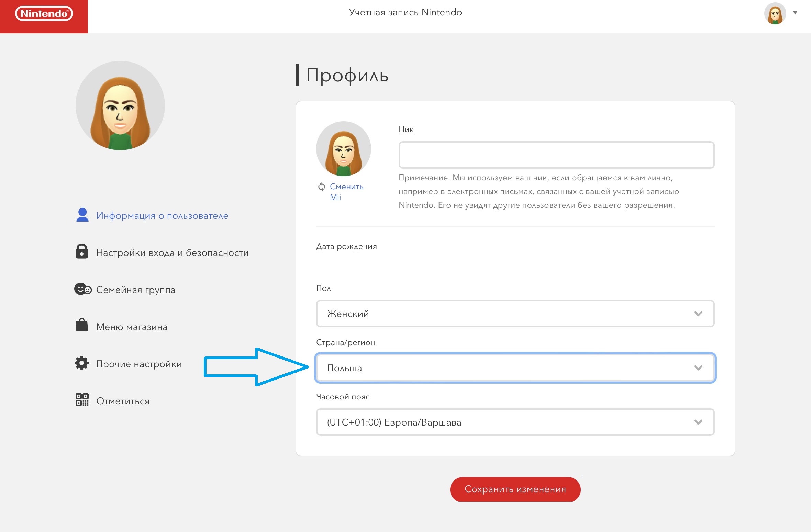Click the Профиль page heading

[347, 75]
